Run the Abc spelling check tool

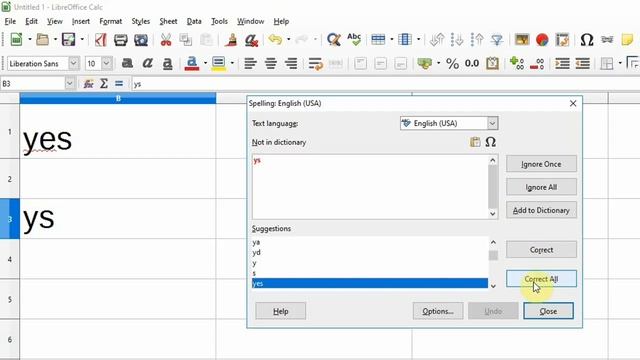pyautogui.click(x=354, y=40)
